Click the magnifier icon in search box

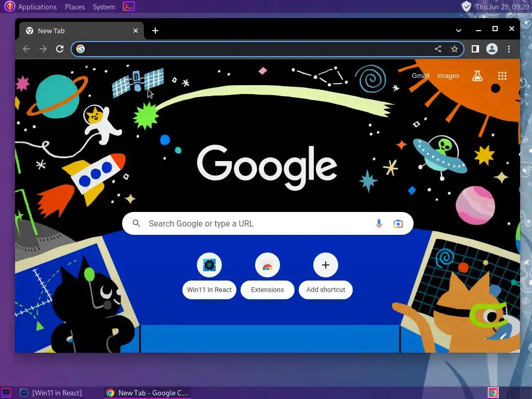(x=137, y=223)
